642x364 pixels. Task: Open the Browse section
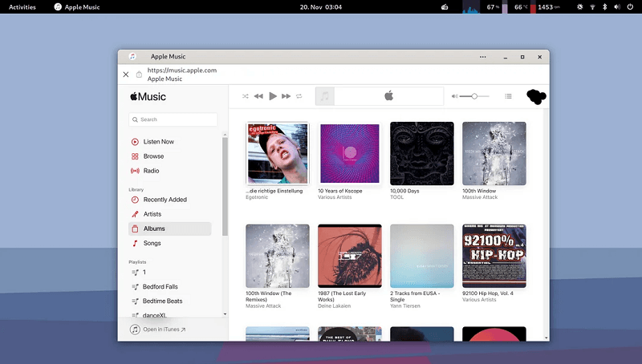[153, 156]
